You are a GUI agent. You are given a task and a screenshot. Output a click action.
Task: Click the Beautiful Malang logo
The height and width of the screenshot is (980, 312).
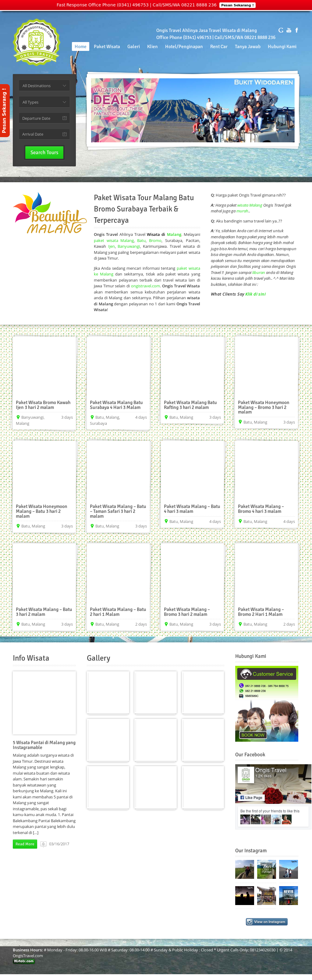(50, 213)
